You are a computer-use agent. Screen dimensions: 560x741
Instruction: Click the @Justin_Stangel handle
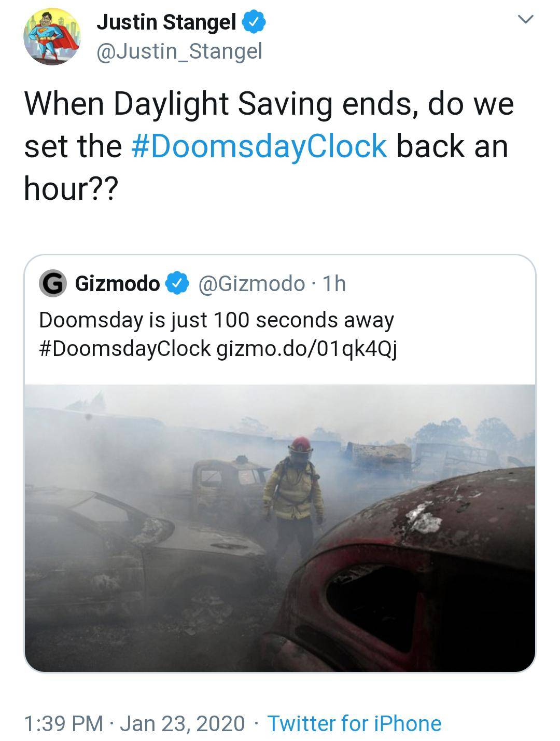(x=179, y=51)
